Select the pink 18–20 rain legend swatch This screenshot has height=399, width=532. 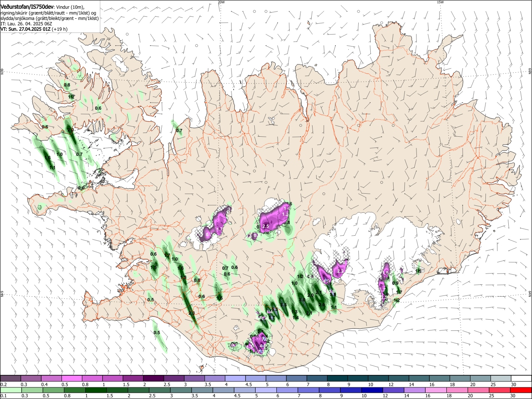coord(457,390)
